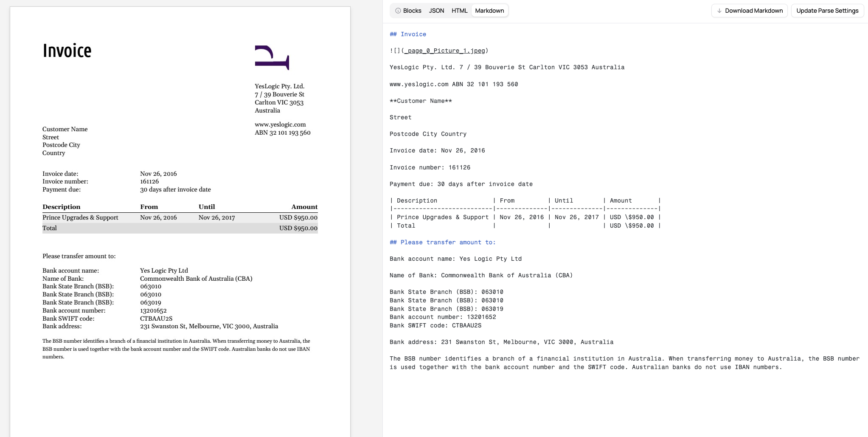
Task: Click 'Commonwealth Bank of Australia (CBA)' in invoice
Action: (x=196, y=279)
